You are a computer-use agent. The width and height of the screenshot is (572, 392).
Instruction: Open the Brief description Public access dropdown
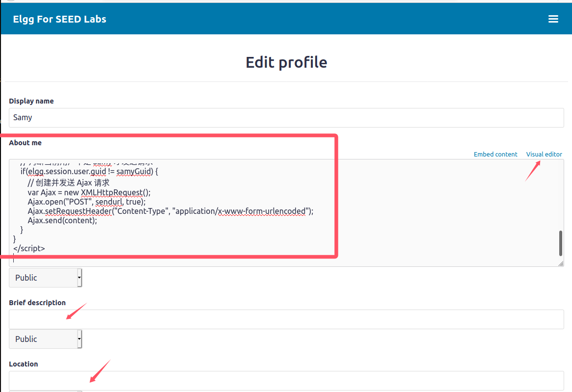(46, 339)
